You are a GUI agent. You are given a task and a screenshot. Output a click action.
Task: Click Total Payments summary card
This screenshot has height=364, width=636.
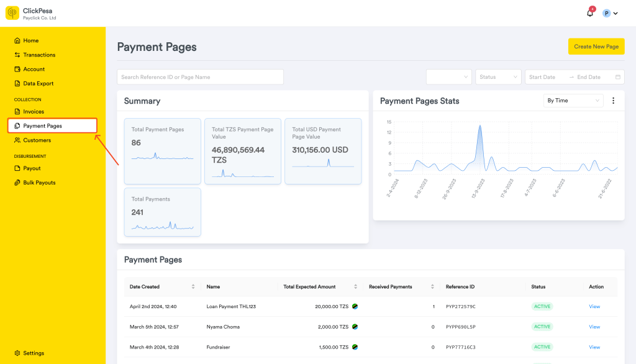tap(162, 212)
